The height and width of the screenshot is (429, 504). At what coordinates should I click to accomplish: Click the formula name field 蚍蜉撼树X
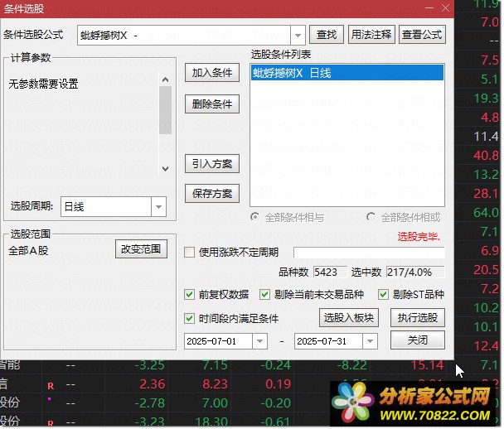click(x=184, y=36)
